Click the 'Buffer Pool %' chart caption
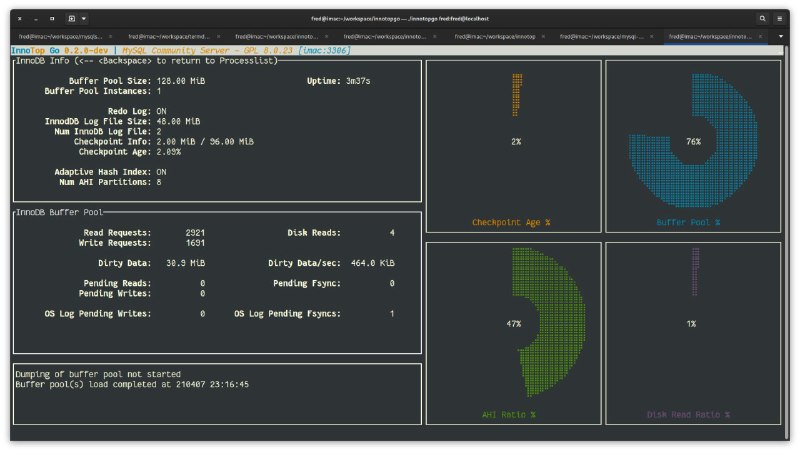Image resolution: width=800 pixels, height=452 pixels. coord(688,222)
